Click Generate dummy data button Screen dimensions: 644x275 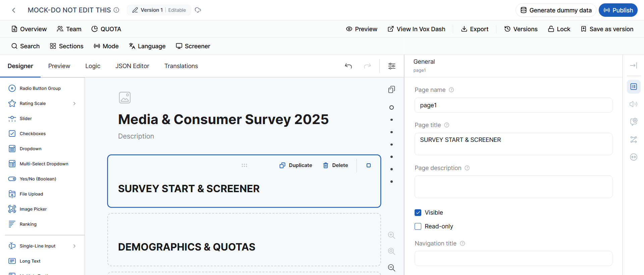556,10
